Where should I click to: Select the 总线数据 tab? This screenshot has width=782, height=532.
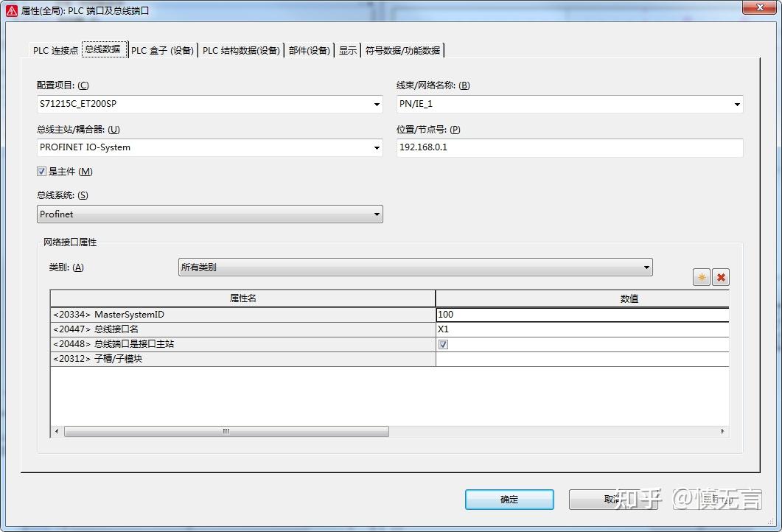coord(104,49)
